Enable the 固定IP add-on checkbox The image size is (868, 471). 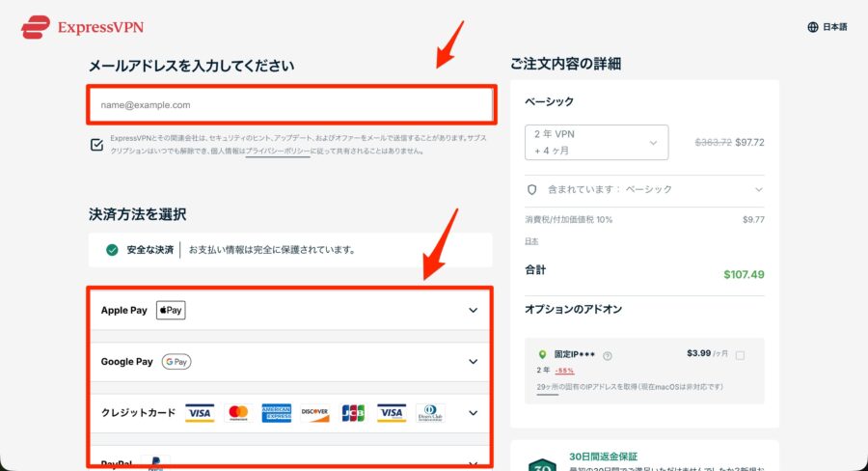tap(740, 355)
